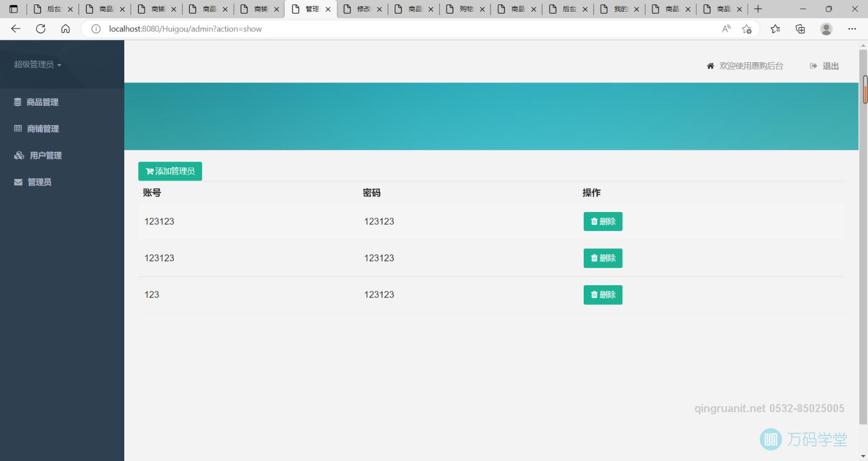Viewport: 868px width, 461px height.
Task: Select the account cell reading 123
Action: click(x=152, y=294)
